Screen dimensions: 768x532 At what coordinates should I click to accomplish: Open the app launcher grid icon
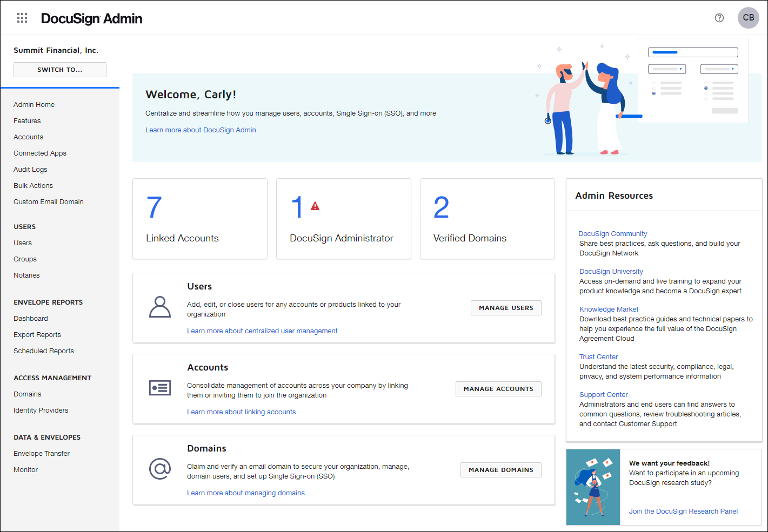click(x=22, y=18)
